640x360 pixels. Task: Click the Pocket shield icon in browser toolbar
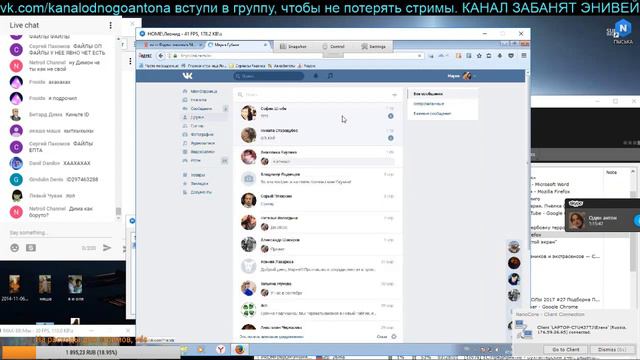(x=511, y=56)
